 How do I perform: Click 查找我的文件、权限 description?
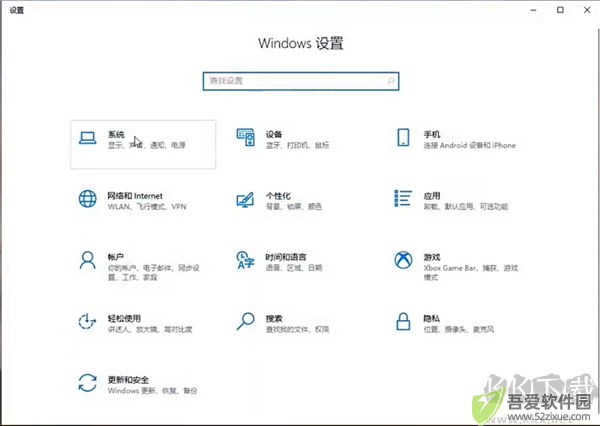tap(297, 329)
